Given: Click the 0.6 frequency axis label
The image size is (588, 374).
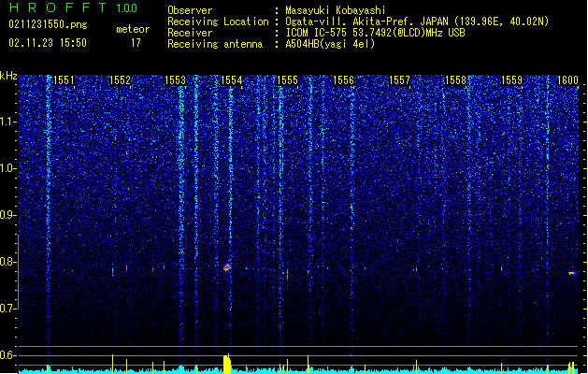Looking at the screenshot, I should pyautogui.click(x=8, y=355).
